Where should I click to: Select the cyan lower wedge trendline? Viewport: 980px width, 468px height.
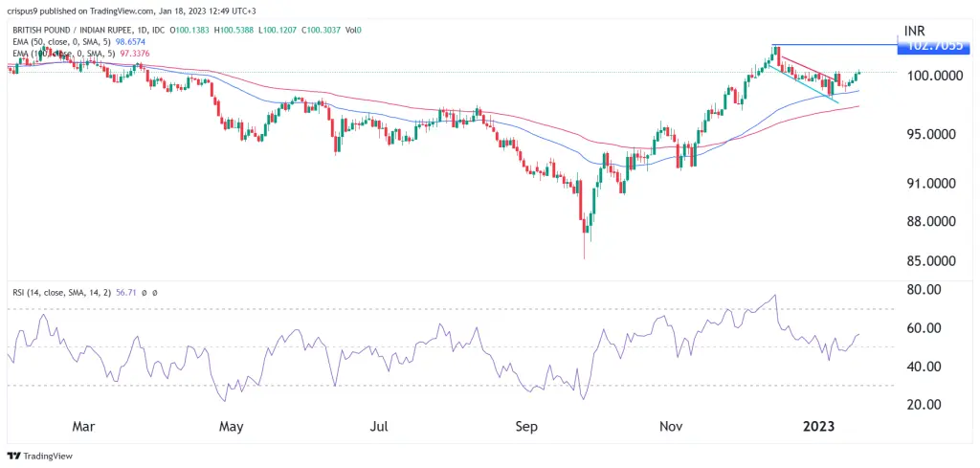803,82
